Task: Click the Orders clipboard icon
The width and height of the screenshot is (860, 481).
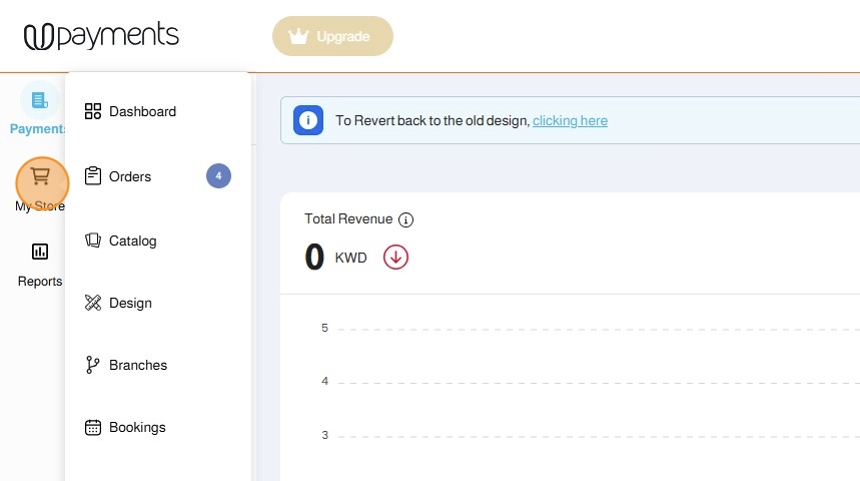Action: click(93, 177)
